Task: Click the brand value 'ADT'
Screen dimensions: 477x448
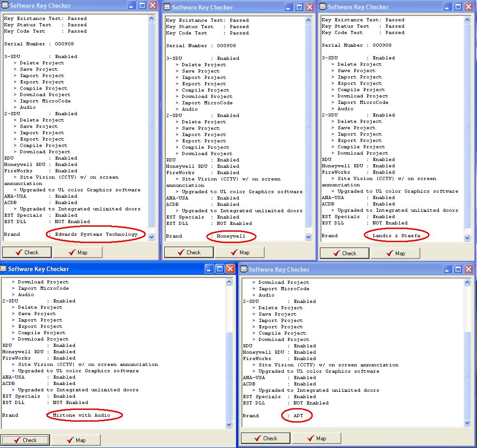Action: (298, 415)
